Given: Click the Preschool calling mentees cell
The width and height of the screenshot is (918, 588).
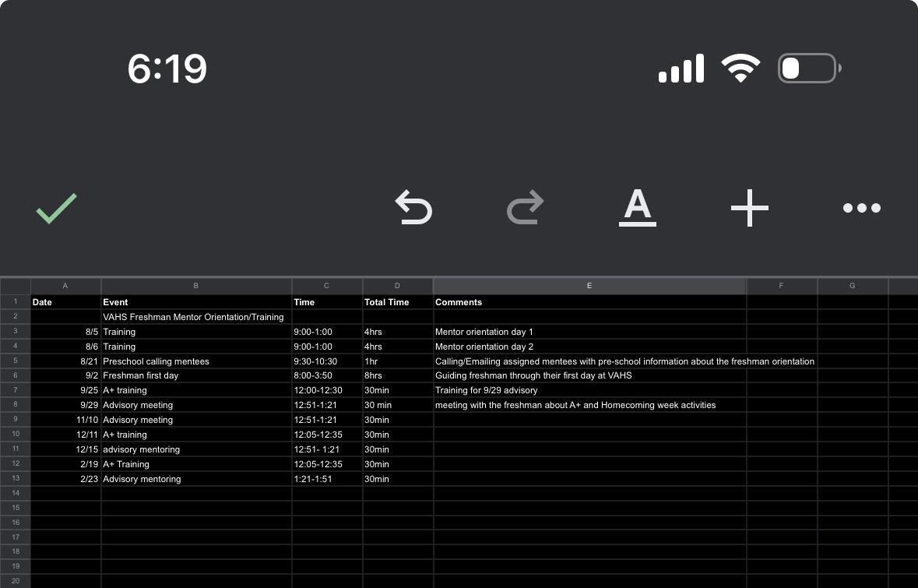Looking at the screenshot, I should pyautogui.click(x=196, y=361).
